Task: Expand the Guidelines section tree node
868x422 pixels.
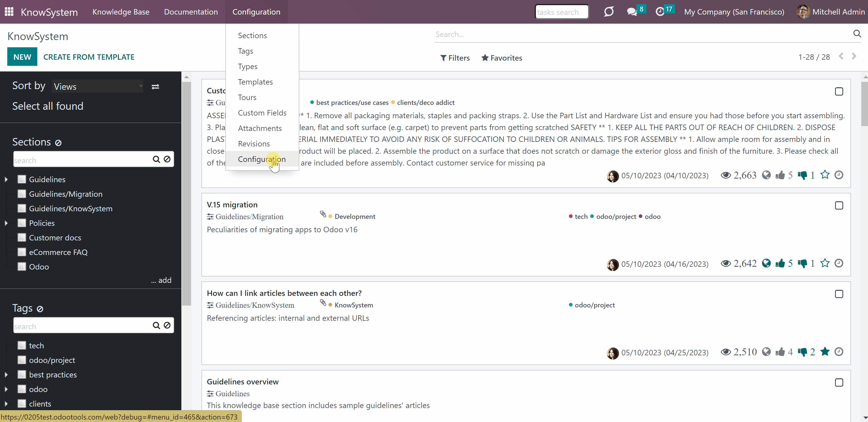Action: pyautogui.click(x=6, y=179)
